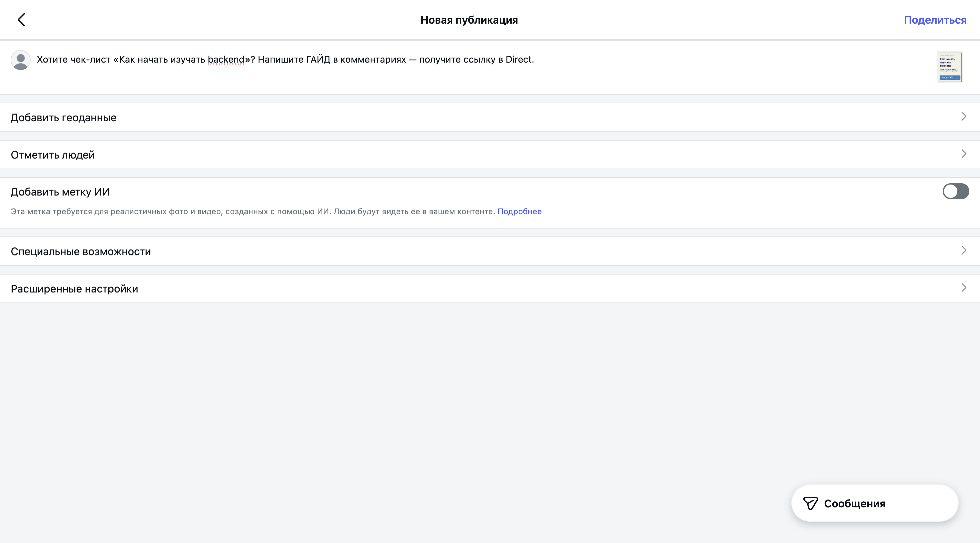Open the Подробнее link about AI label
Screen dimensions: 980x543
pyautogui.click(x=519, y=212)
